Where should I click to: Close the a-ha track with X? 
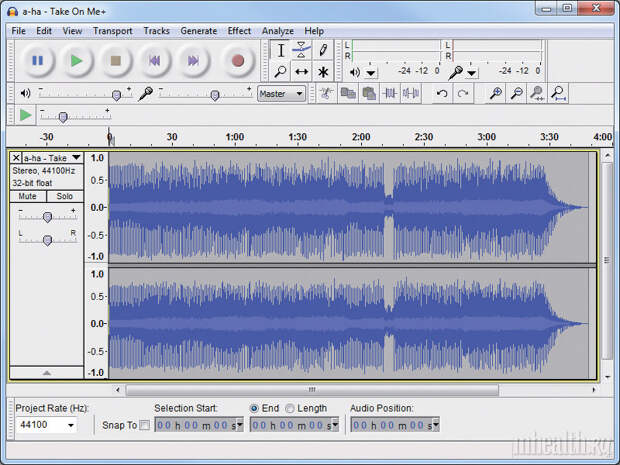coord(16,158)
